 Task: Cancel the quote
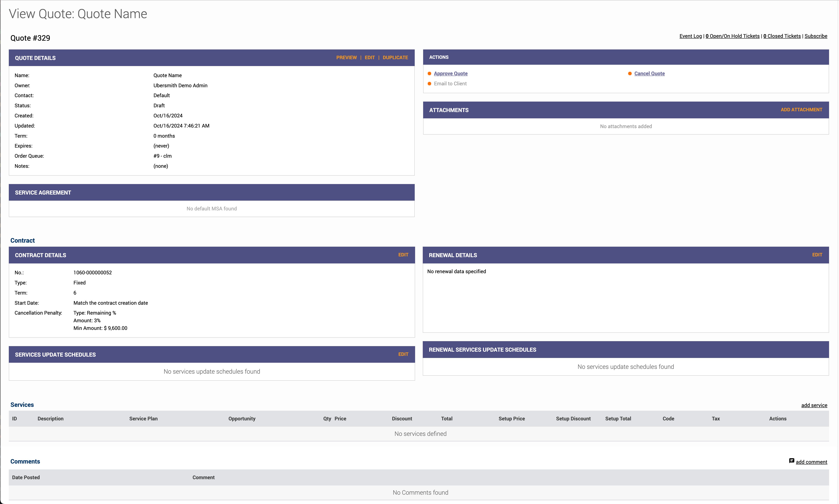pyautogui.click(x=649, y=74)
